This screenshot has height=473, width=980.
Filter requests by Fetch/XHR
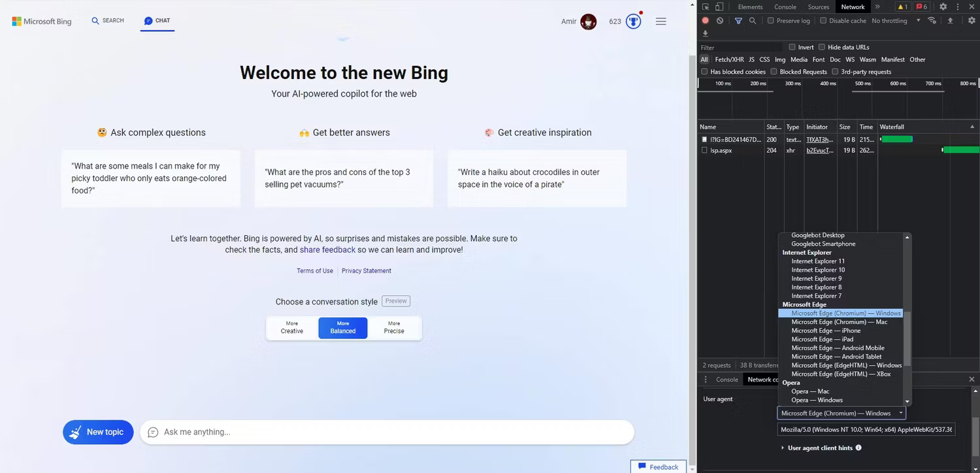[x=729, y=59]
